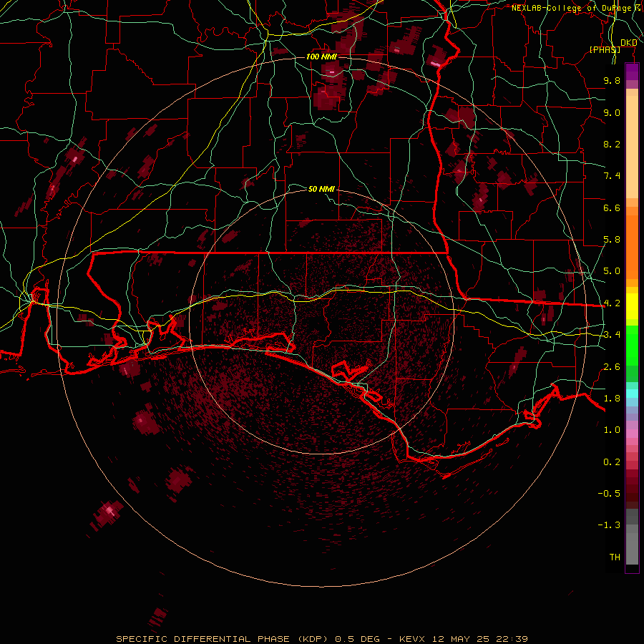Click the 6.6 scale label
644x644 pixels.
[x=612, y=208]
